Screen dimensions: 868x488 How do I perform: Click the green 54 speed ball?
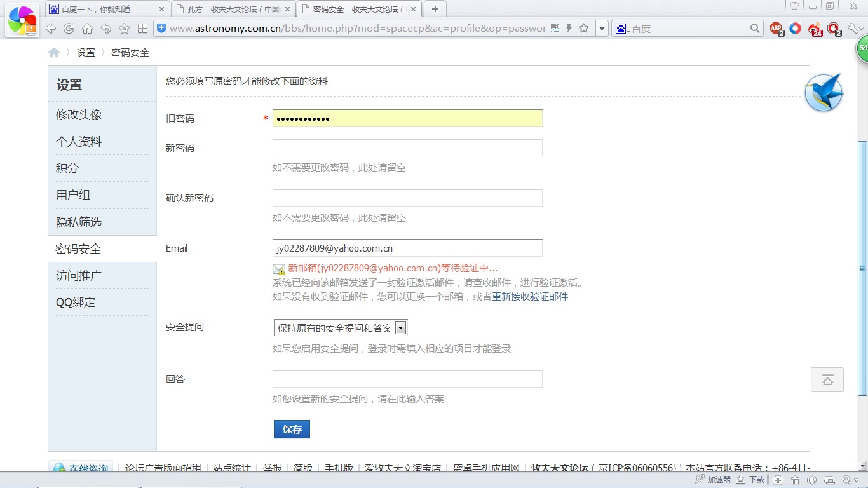(x=862, y=48)
